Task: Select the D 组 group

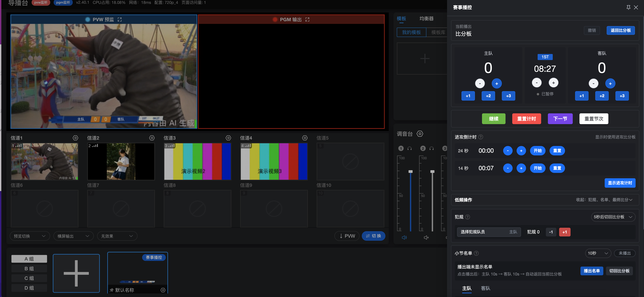Action: 29,288
